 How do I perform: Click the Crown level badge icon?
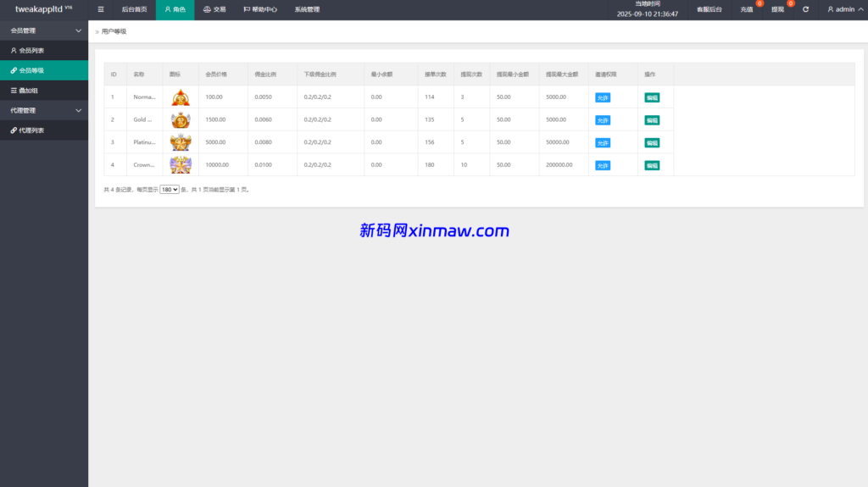tap(181, 165)
